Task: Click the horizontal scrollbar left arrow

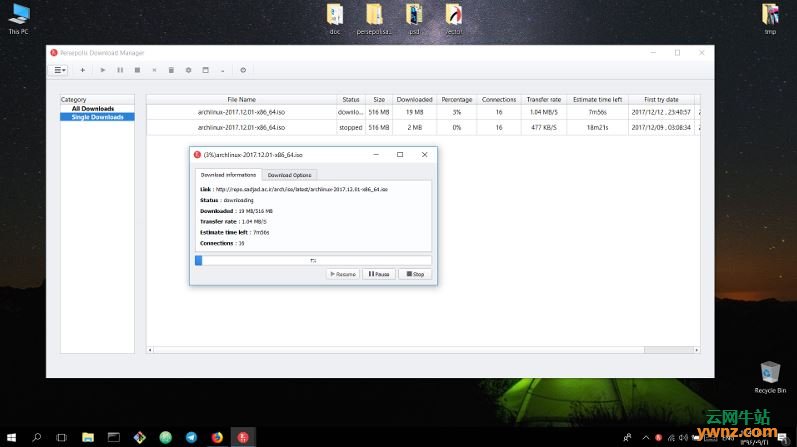Action: click(150, 350)
